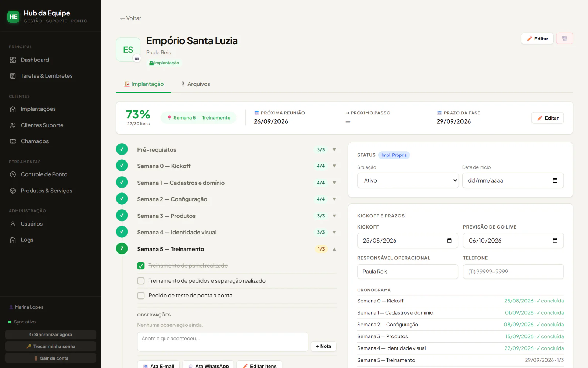Screen dimensions: 588x368
Task: Click Produtos & Serviços box icon
Action: click(13, 191)
